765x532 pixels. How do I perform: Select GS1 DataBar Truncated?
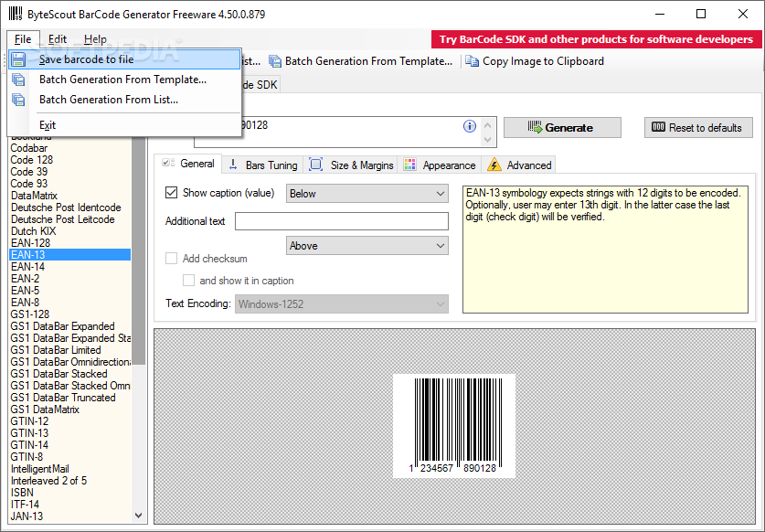click(63, 398)
